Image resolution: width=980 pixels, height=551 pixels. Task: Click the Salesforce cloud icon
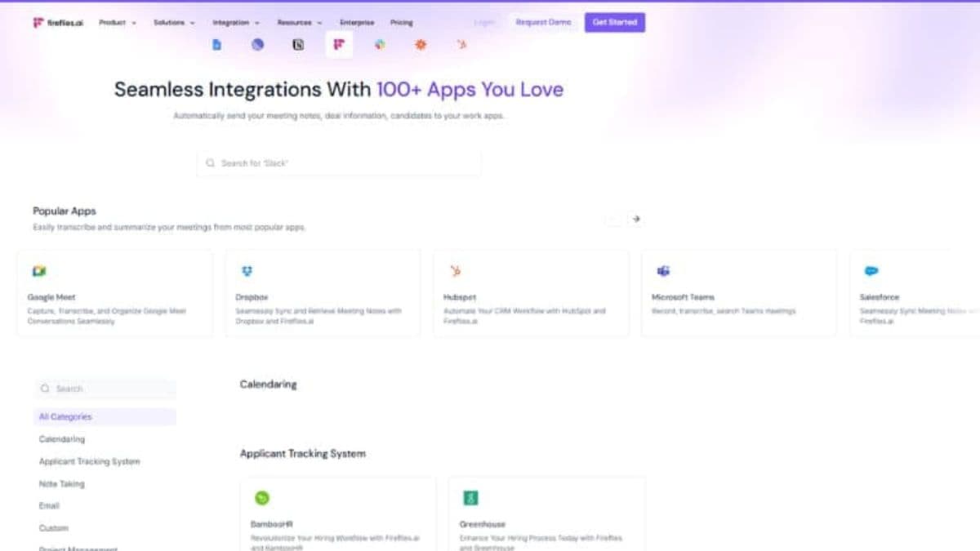872,271
